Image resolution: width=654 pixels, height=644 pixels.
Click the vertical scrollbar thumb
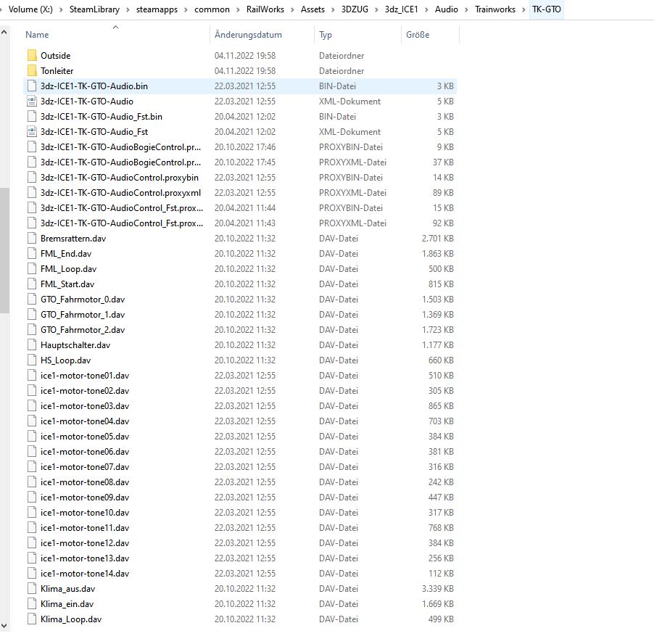(4, 250)
